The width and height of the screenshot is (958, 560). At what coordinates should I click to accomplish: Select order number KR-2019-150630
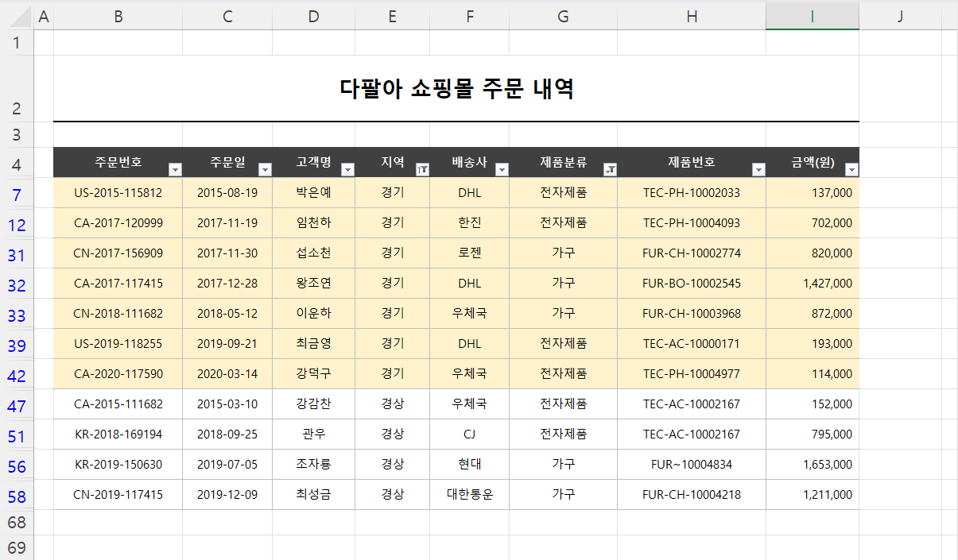(x=118, y=465)
